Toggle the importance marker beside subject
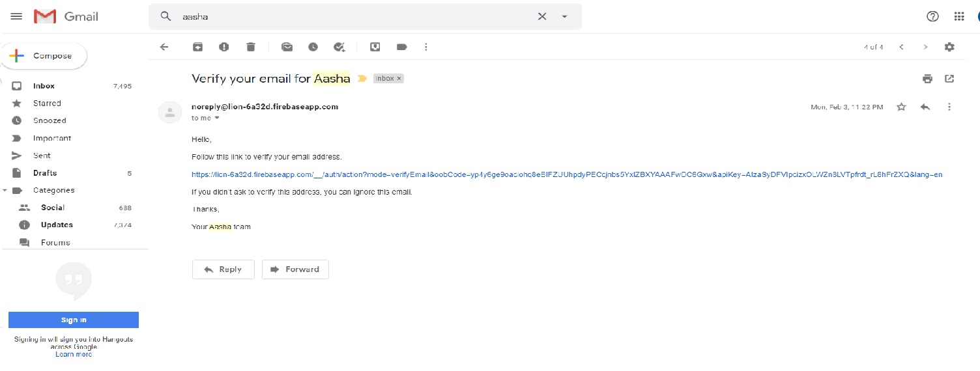This screenshot has height=371, width=980. [x=362, y=79]
